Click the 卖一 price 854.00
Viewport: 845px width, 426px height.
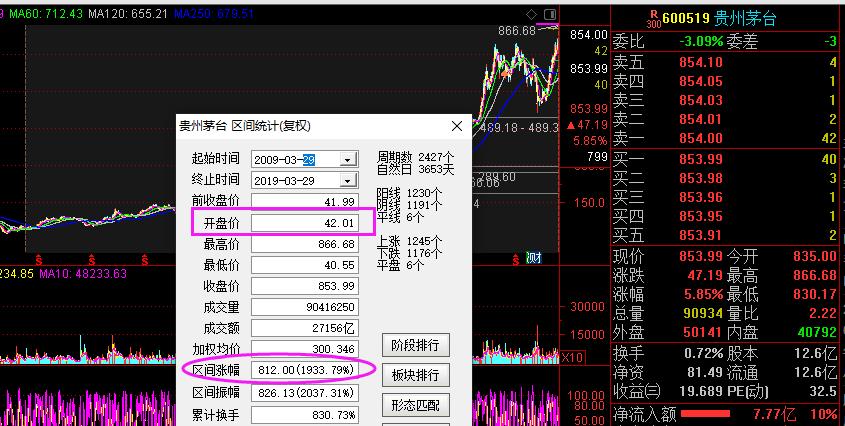(x=701, y=138)
